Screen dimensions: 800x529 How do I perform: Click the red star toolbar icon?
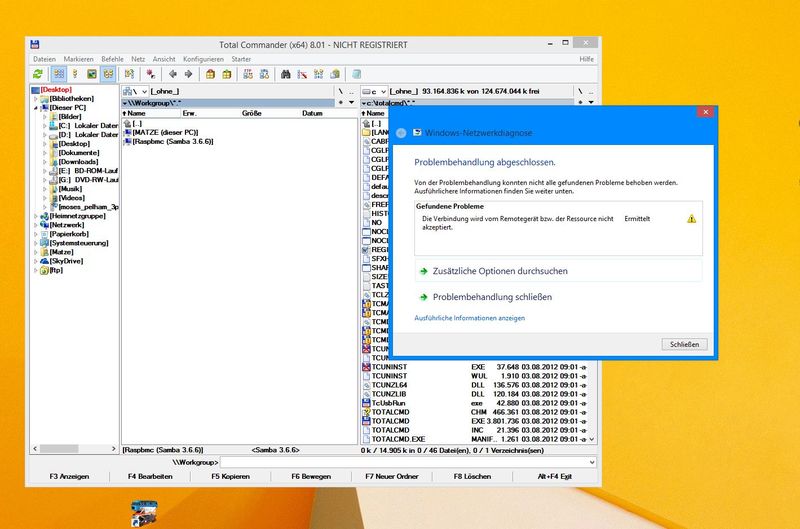point(151,74)
